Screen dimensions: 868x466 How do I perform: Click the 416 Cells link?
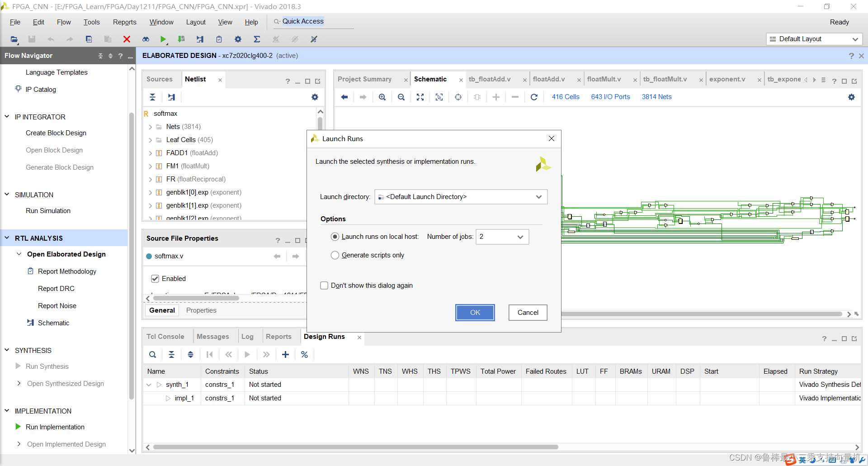[x=566, y=97]
